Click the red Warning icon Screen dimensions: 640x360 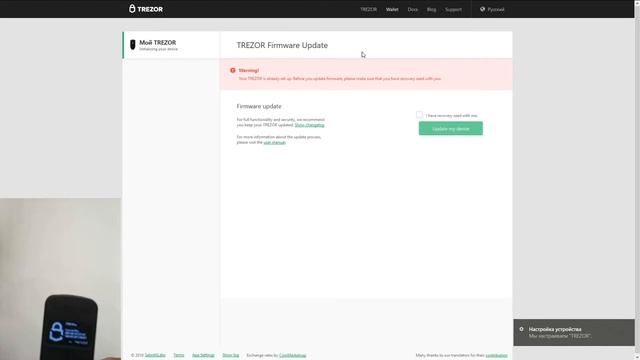[x=233, y=70]
